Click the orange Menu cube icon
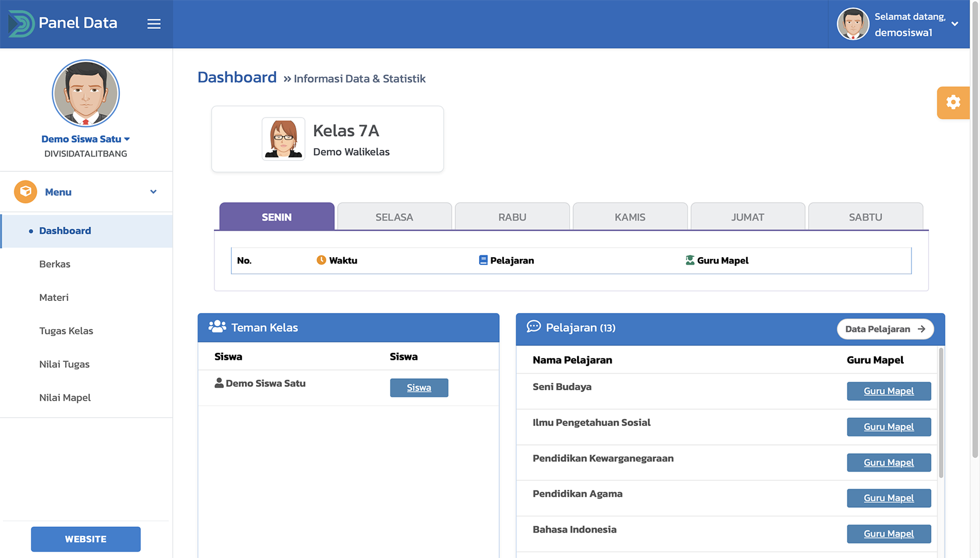Screen dimensions: 980x558 (x=25, y=192)
